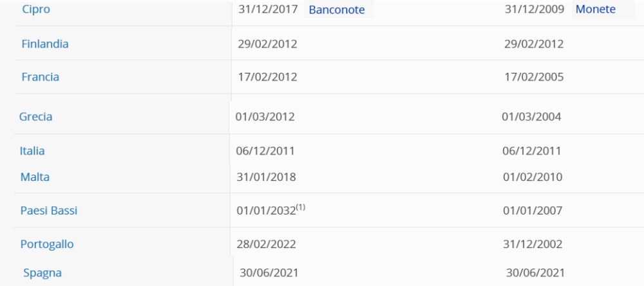Click the Malta link
The width and height of the screenshot is (644, 286).
35,176
